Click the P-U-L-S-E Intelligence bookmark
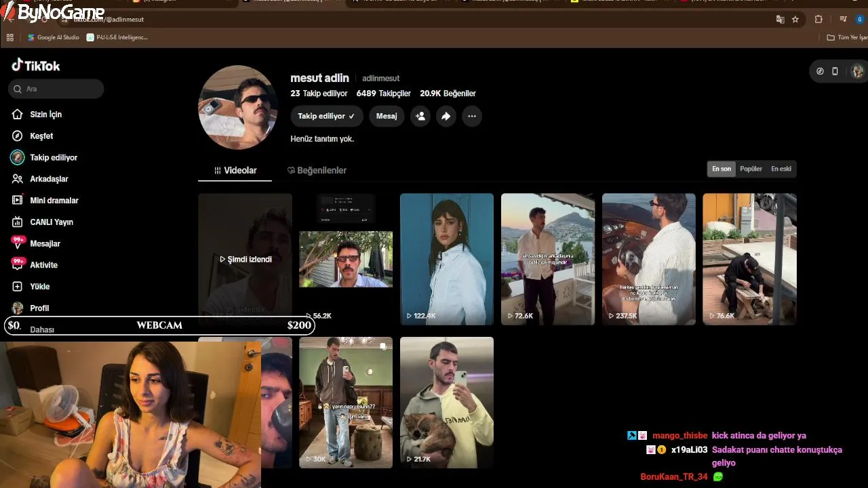The image size is (868, 488). click(x=117, y=37)
